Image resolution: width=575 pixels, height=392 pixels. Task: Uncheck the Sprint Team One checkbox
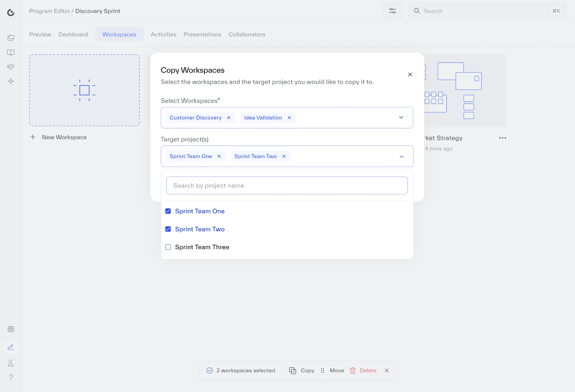tap(168, 211)
